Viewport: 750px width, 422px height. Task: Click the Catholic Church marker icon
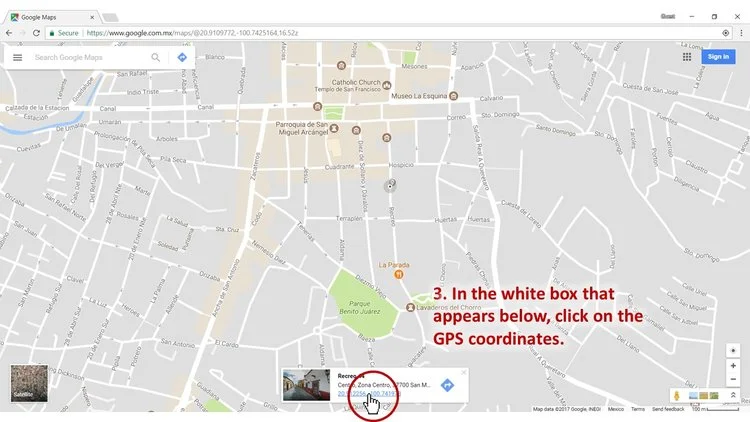[386, 86]
